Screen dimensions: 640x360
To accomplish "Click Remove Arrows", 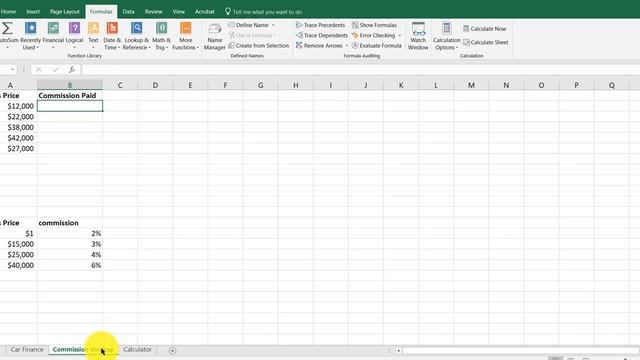I will tap(319, 46).
